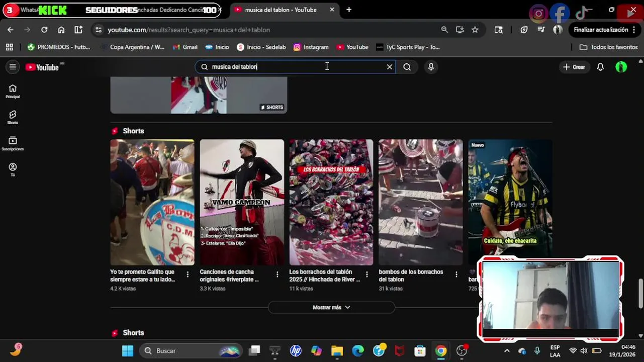Open Task View on the taskbar
Screen dimensions: 644x362
255,350
